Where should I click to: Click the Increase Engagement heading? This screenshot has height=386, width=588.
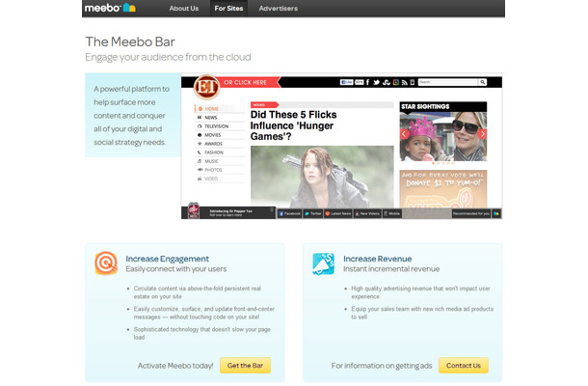point(168,259)
